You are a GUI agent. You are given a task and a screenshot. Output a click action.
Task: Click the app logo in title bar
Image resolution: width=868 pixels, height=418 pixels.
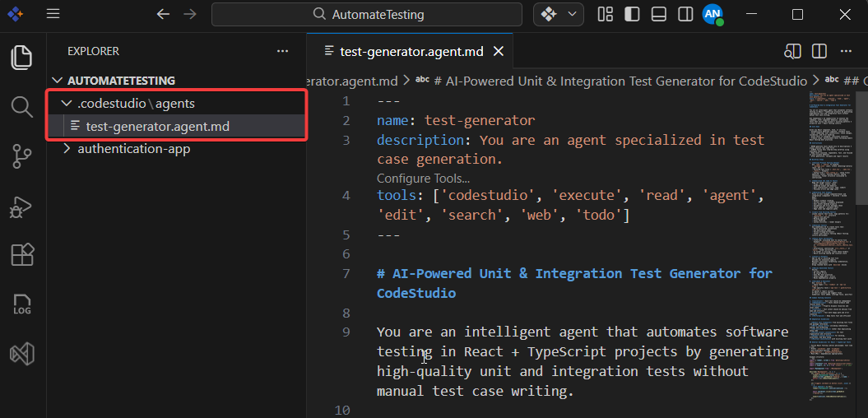click(x=15, y=14)
